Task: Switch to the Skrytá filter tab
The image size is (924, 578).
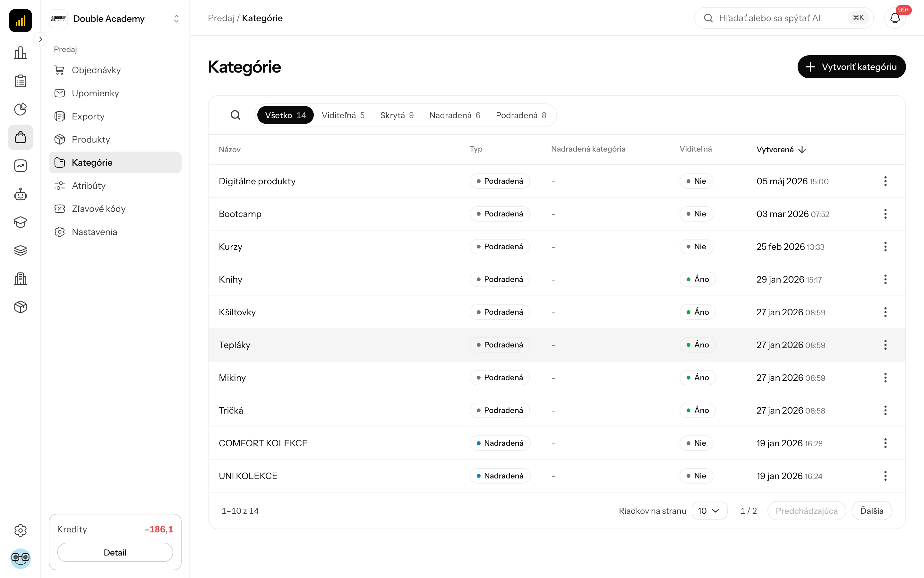Action: tap(397, 115)
